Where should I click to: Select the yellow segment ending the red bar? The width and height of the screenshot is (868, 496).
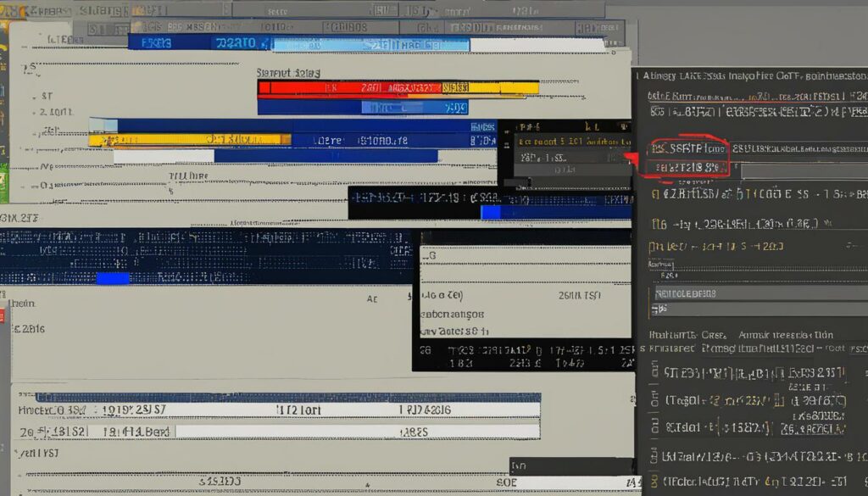[x=504, y=86]
